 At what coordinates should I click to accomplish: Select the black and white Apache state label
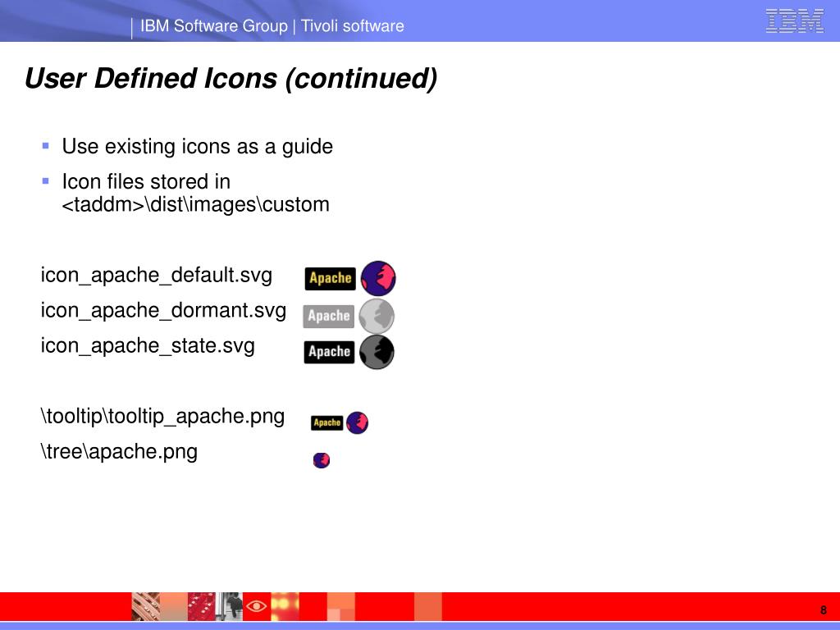coord(329,352)
